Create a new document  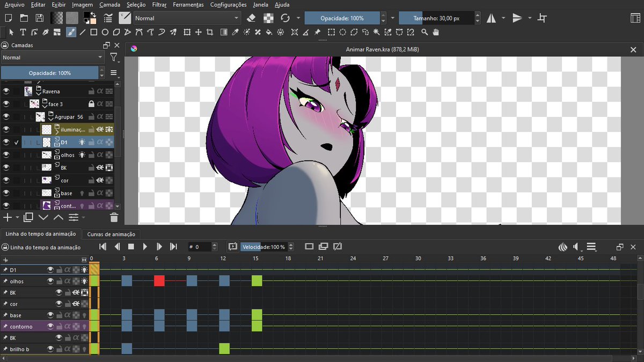click(8, 18)
